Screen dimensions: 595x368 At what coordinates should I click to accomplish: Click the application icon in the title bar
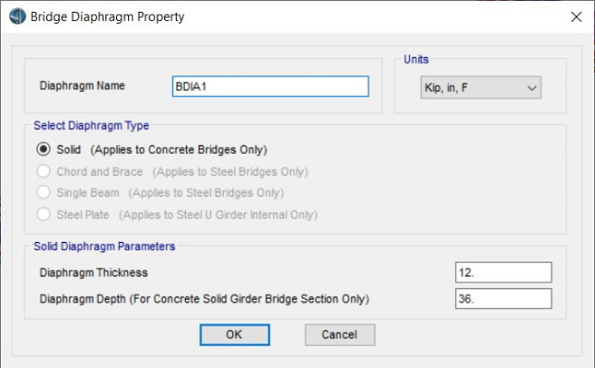click(x=17, y=16)
